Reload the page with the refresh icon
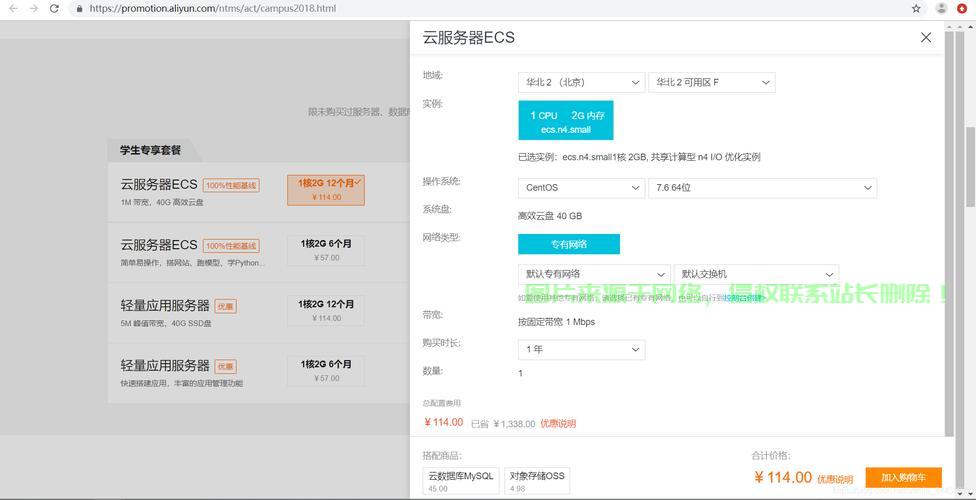Screen dimensions: 976x500 [56, 8]
